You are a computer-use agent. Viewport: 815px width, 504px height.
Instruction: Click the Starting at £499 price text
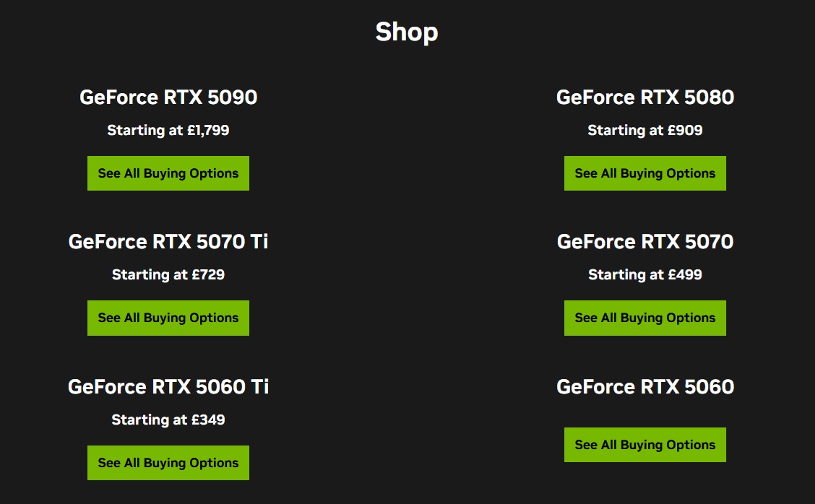click(x=644, y=275)
